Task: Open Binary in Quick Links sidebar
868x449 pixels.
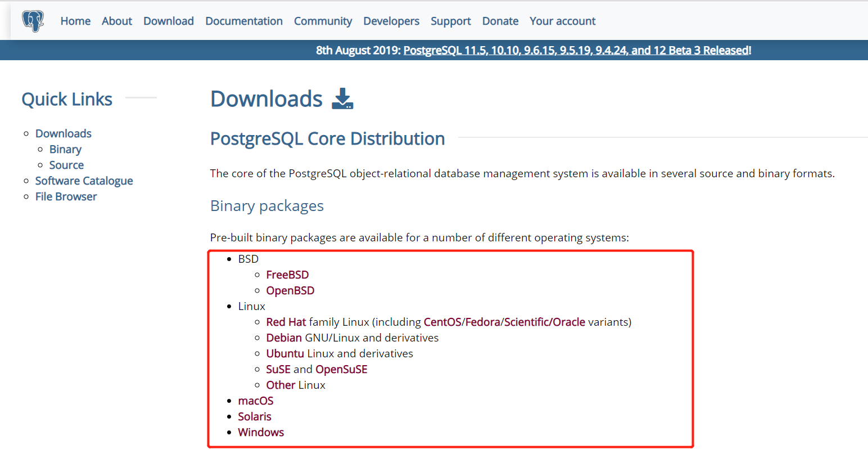Action: (65, 149)
